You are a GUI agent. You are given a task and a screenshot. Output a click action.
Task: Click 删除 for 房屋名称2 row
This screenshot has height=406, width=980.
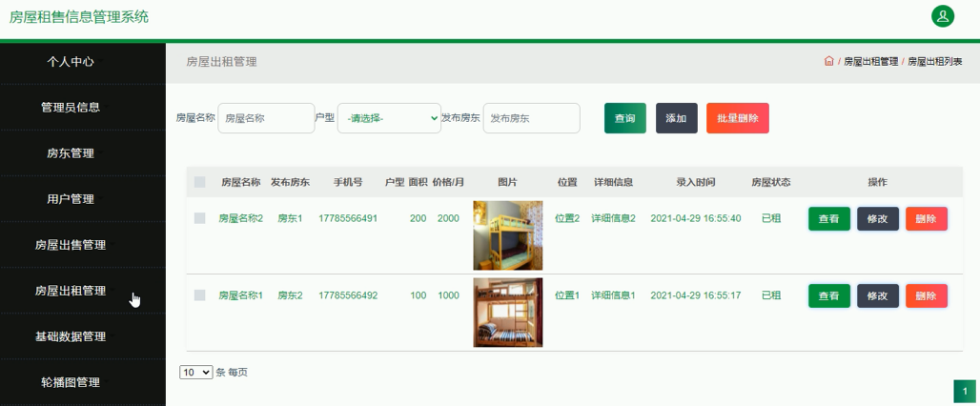point(927,218)
